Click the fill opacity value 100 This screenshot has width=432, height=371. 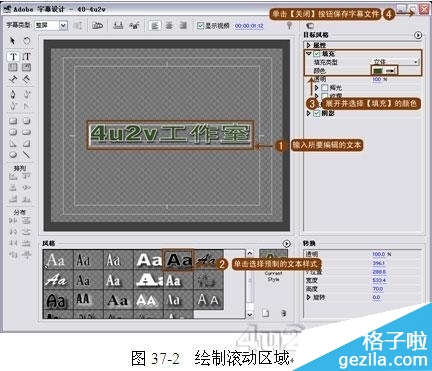377,79
